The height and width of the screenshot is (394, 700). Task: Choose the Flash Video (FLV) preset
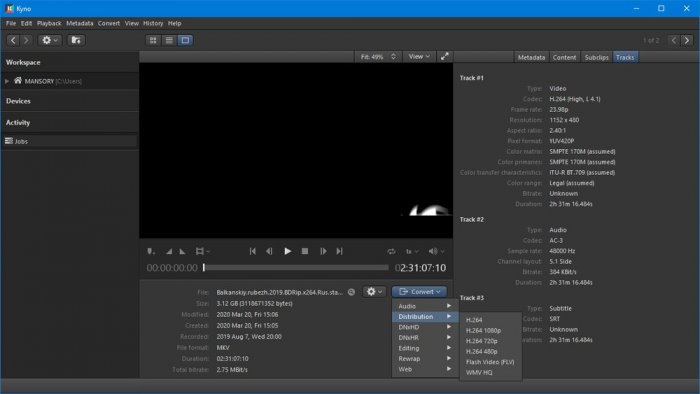tap(490, 362)
